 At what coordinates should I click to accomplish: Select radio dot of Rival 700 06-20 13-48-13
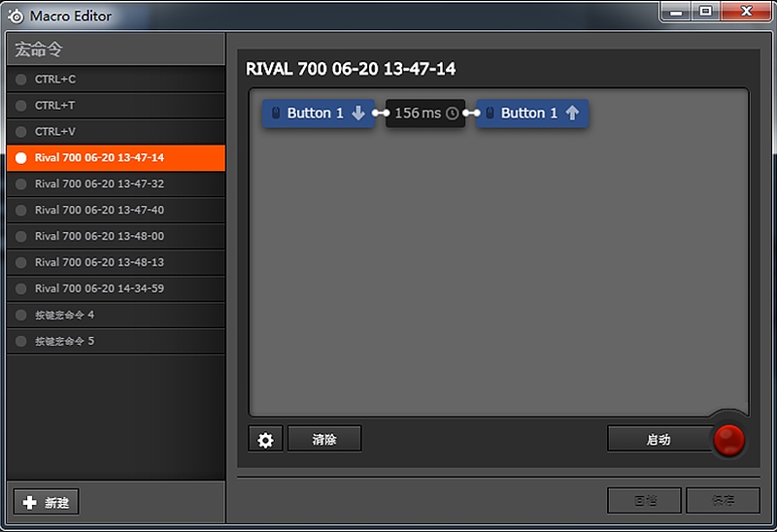coord(20,262)
